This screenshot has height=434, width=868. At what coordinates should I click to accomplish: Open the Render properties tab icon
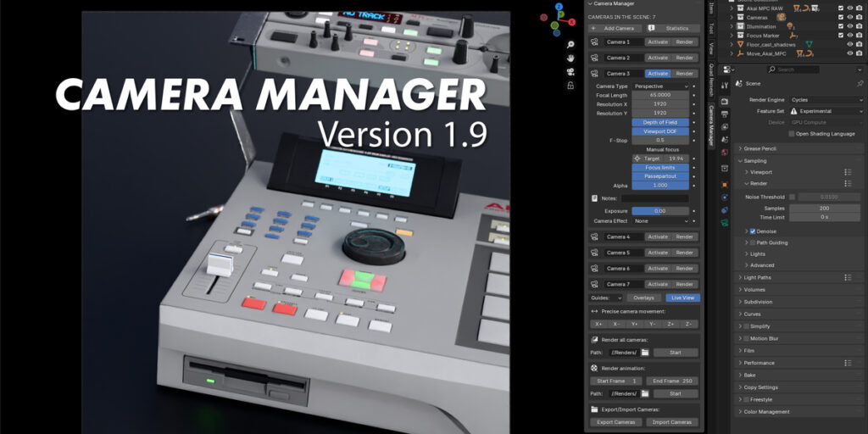point(726,102)
